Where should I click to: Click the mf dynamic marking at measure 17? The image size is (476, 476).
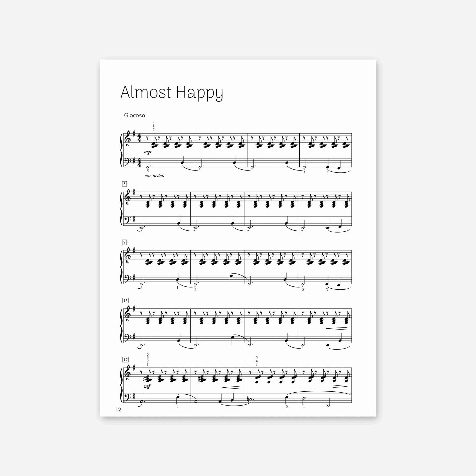click(147, 386)
